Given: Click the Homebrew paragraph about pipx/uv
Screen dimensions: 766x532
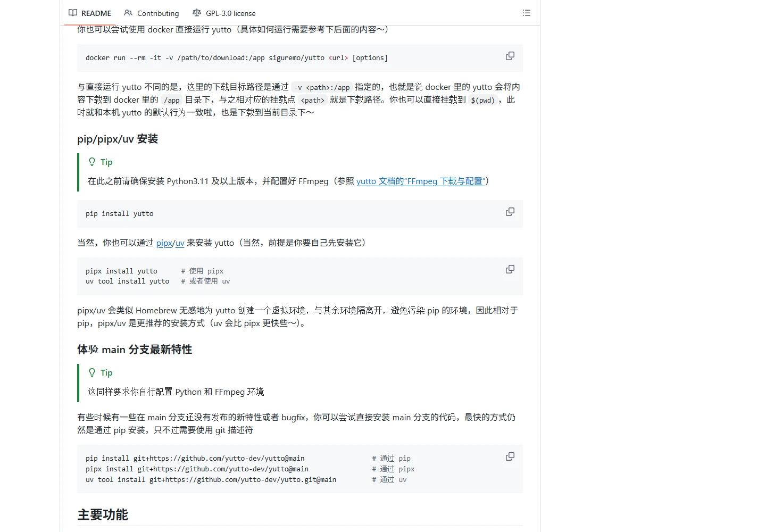Looking at the screenshot, I should [298, 317].
